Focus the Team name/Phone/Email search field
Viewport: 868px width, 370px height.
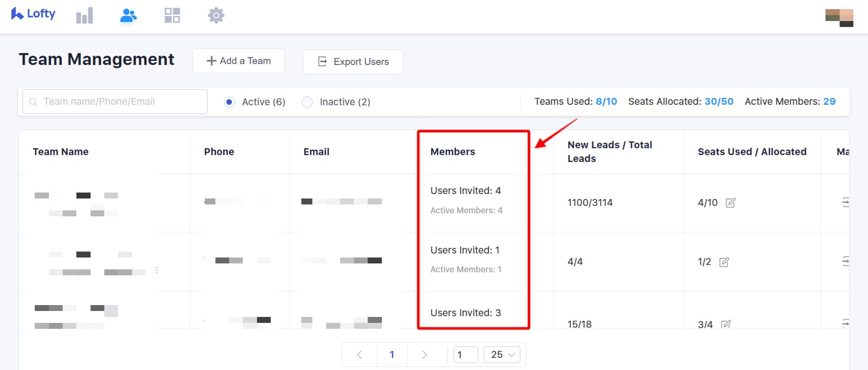click(115, 102)
